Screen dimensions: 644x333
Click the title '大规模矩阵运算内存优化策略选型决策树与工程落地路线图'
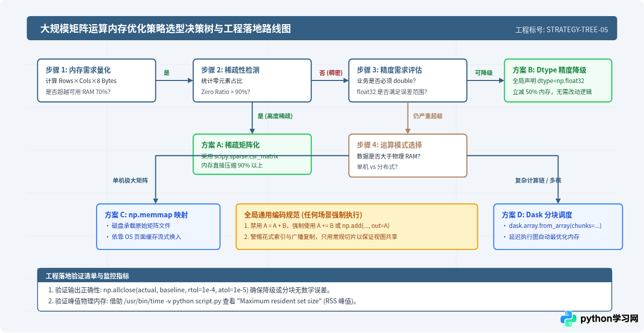(166, 29)
